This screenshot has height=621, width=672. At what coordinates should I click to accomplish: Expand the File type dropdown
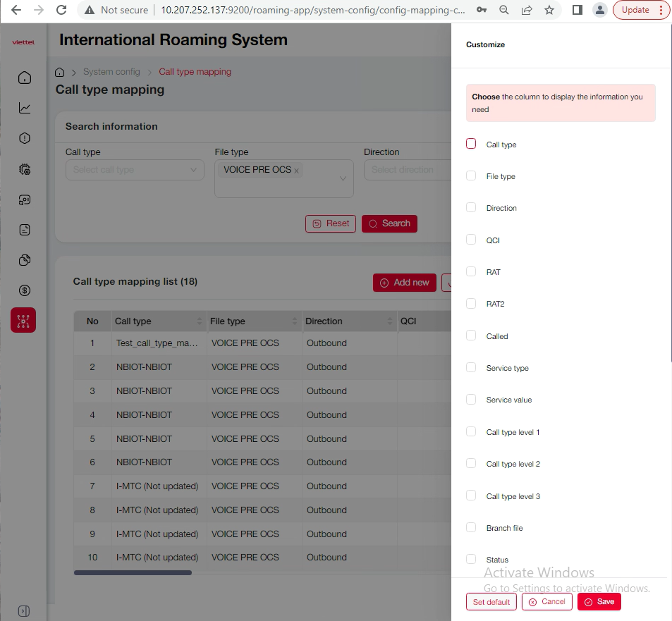click(343, 178)
